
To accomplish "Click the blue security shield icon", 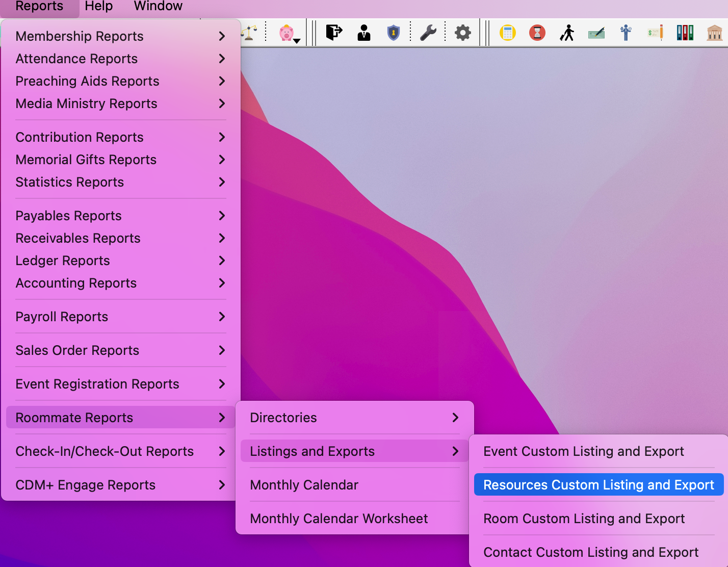I will (x=393, y=33).
